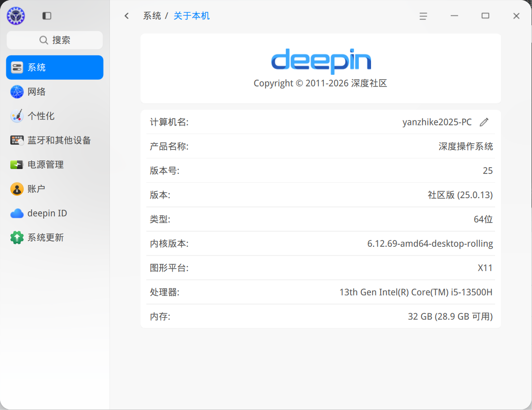Image resolution: width=532 pixels, height=410 pixels.
Task: Open Personalization settings icon
Action: 17,116
